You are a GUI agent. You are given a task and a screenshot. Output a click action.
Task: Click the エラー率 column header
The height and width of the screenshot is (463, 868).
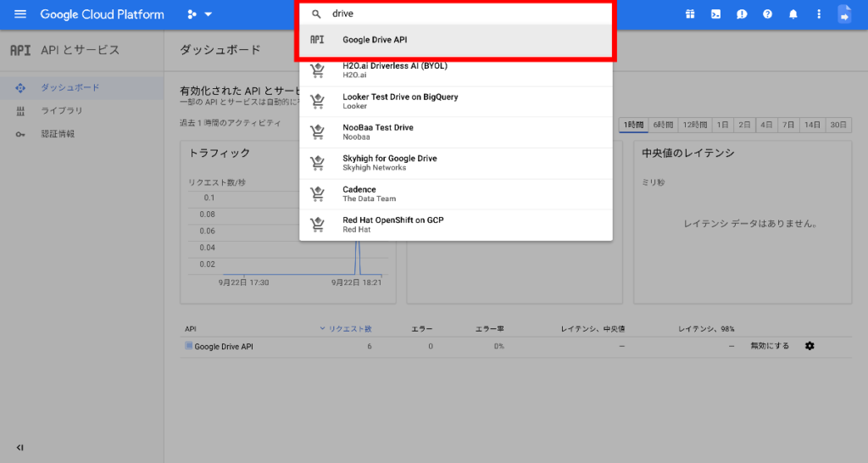pos(489,329)
